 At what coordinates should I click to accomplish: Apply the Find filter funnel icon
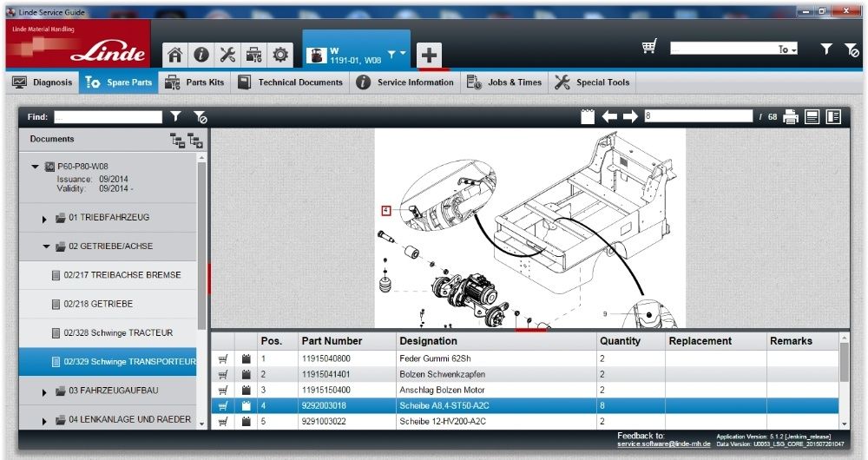[x=175, y=116]
